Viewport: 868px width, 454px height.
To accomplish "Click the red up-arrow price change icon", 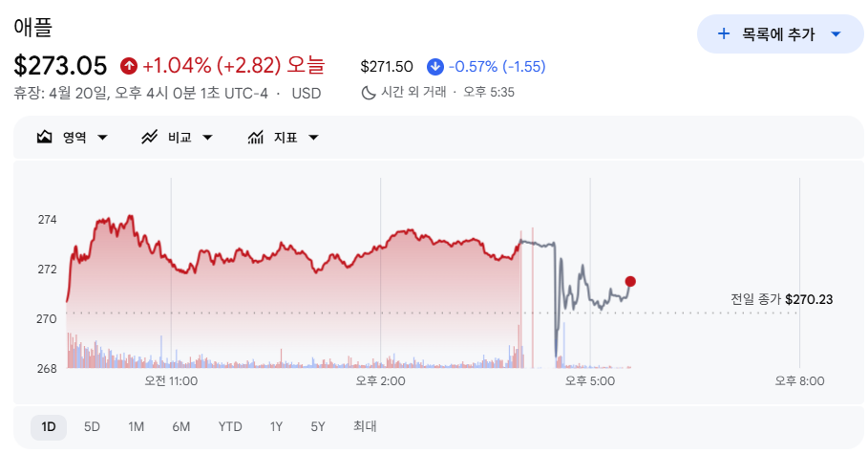I will (x=128, y=66).
